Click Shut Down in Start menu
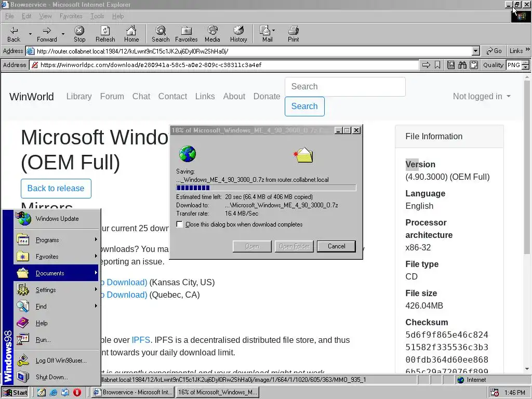Image resolution: width=532 pixels, height=399 pixels. [56, 377]
